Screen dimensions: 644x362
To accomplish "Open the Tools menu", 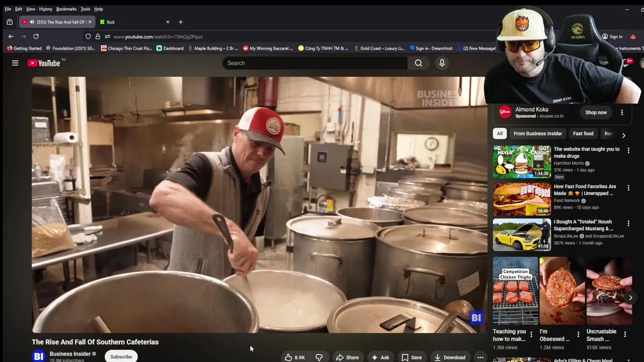I will [86, 9].
